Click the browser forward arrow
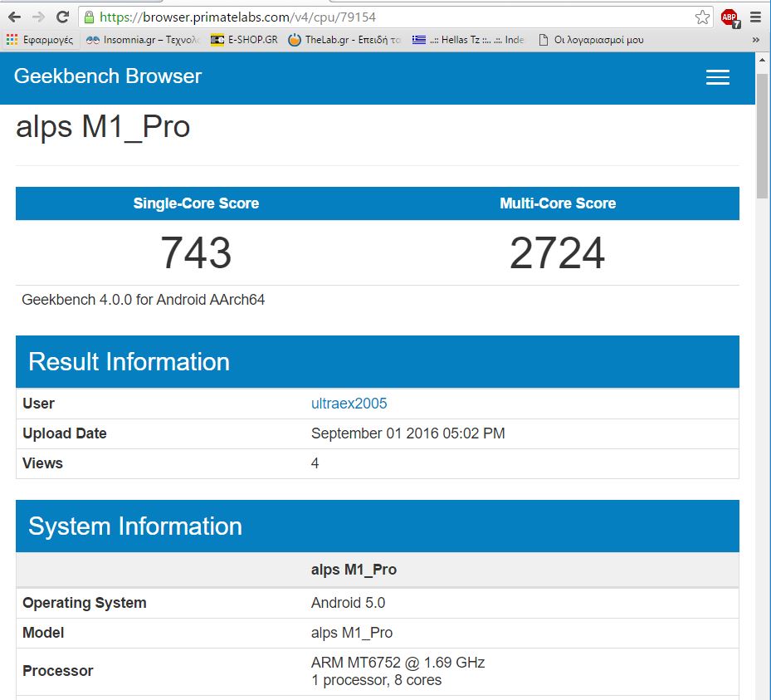Screen dimensions: 771x700 (x=38, y=17)
